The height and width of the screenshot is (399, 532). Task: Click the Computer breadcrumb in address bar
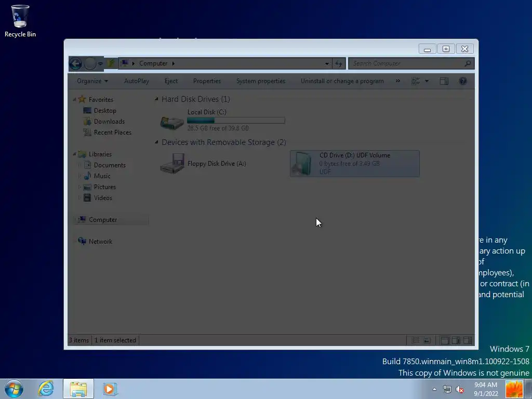tap(153, 63)
